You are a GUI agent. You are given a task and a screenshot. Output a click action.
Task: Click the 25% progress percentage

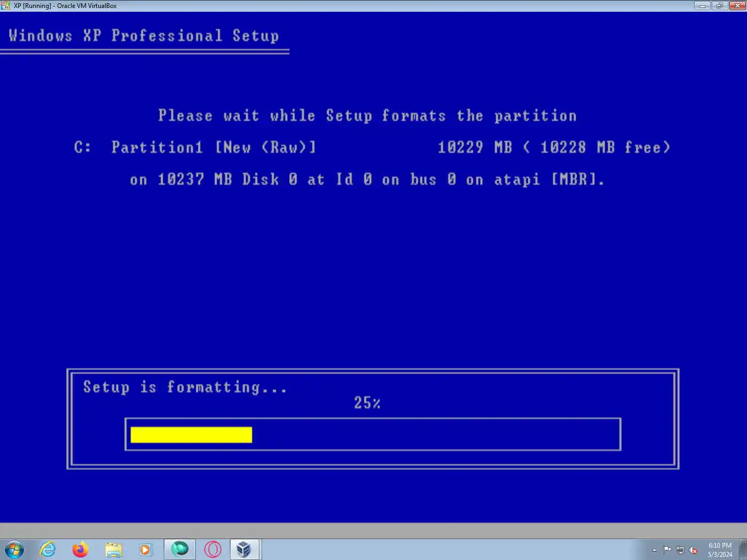click(x=367, y=403)
